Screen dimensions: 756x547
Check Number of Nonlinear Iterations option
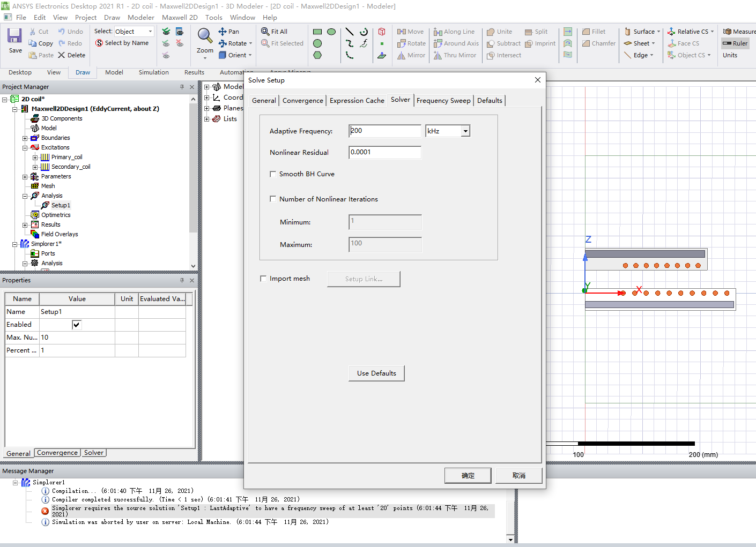pyautogui.click(x=273, y=199)
